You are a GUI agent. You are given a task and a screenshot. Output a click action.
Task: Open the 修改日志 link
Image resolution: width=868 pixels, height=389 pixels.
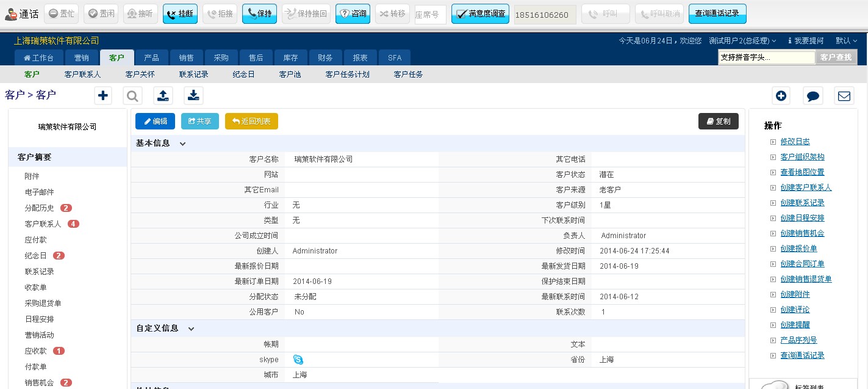pyautogui.click(x=795, y=142)
